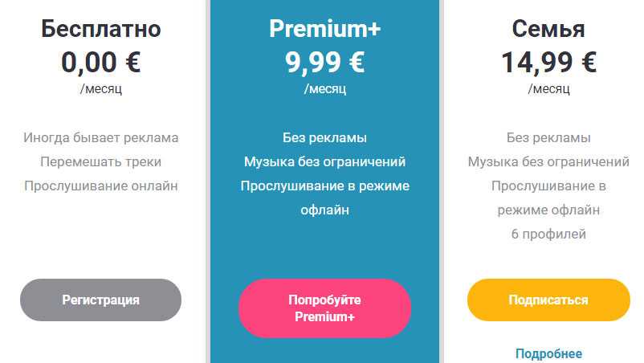Open the Подробнее link
The width and height of the screenshot is (644, 363).
[548, 353]
